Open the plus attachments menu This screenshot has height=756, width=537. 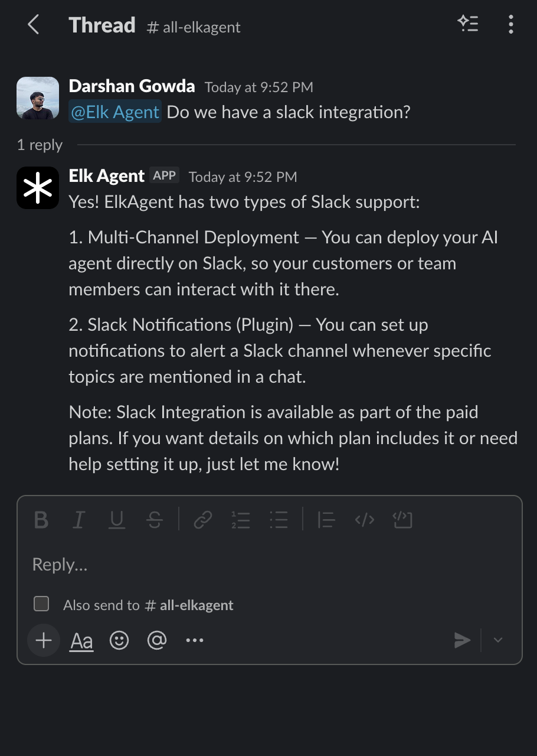[44, 640]
